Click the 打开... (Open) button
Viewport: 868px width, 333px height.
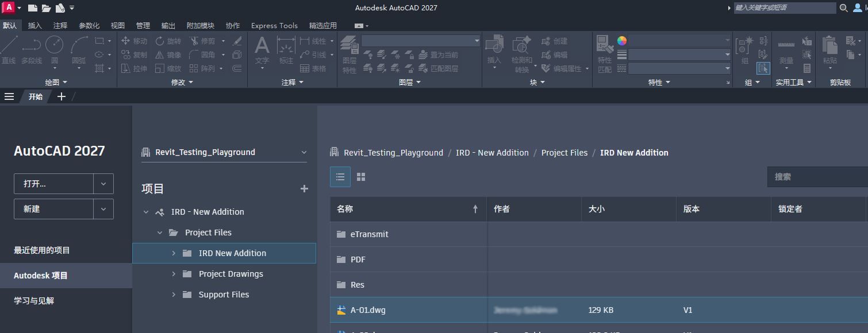(x=53, y=184)
